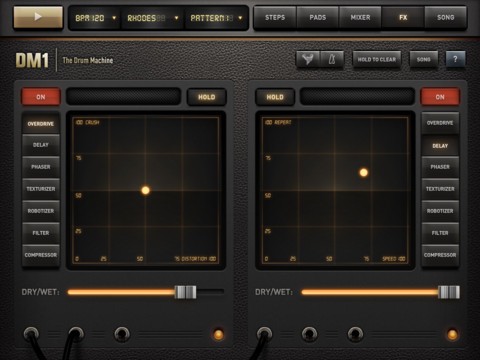480x360 pixels.
Task: Select Filter in left effect list
Action: click(x=41, y=233)
